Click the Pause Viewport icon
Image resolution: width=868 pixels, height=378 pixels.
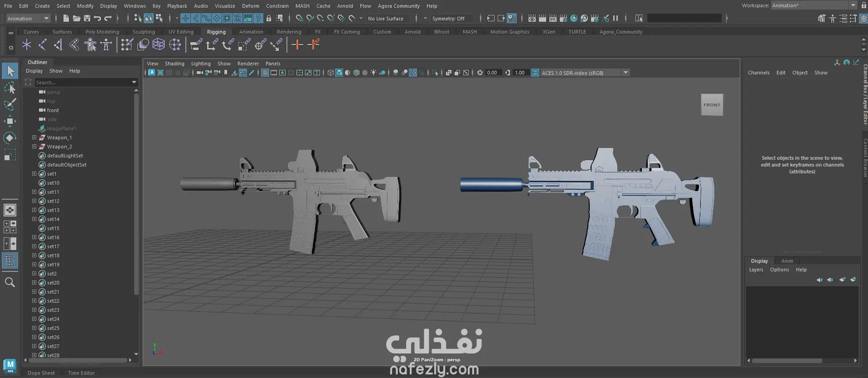pyautogui.click(x=616, y=19)
